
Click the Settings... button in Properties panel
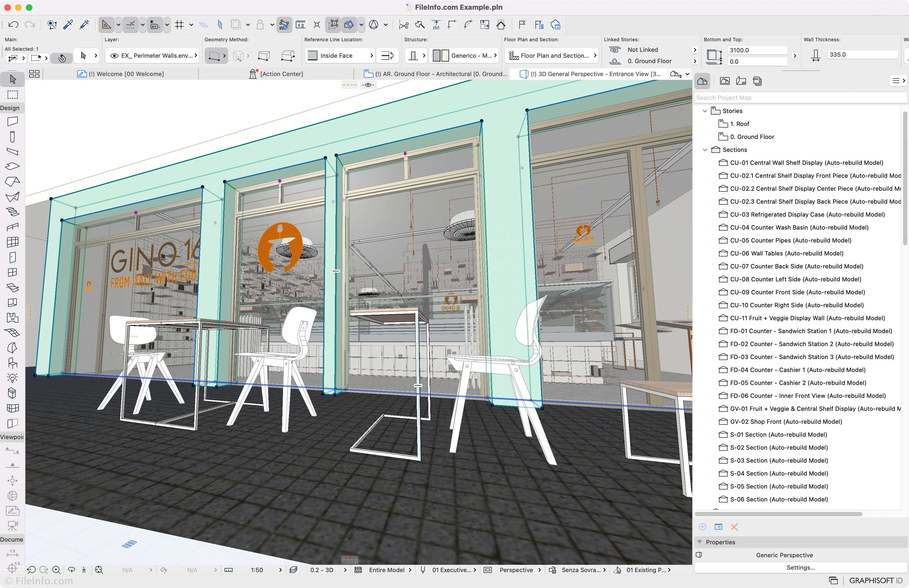(801, 568)
